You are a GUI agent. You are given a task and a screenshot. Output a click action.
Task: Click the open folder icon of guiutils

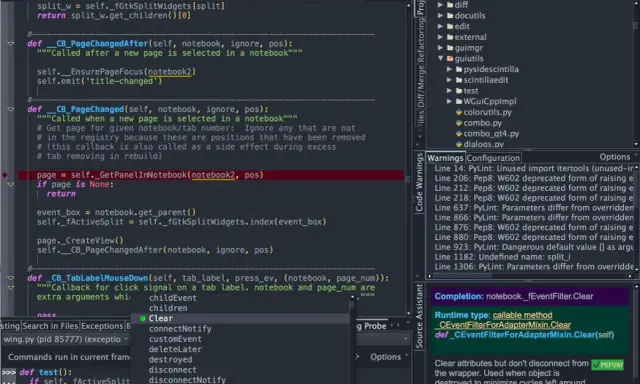pos(450,58)
